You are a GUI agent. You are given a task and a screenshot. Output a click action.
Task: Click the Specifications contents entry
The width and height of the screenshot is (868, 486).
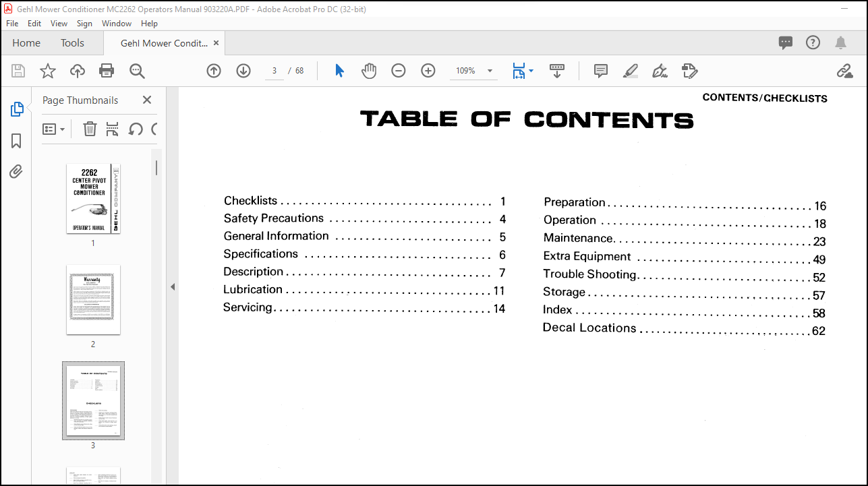coord(364,254)
